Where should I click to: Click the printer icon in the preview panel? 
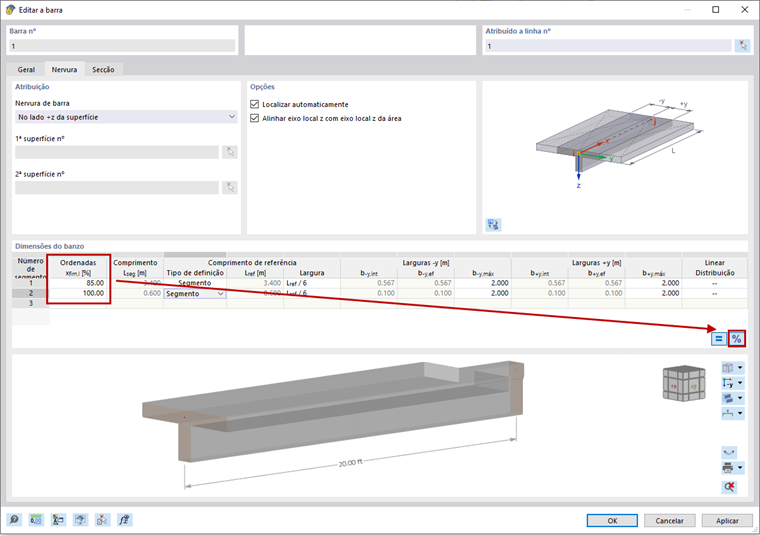point(728,468)
